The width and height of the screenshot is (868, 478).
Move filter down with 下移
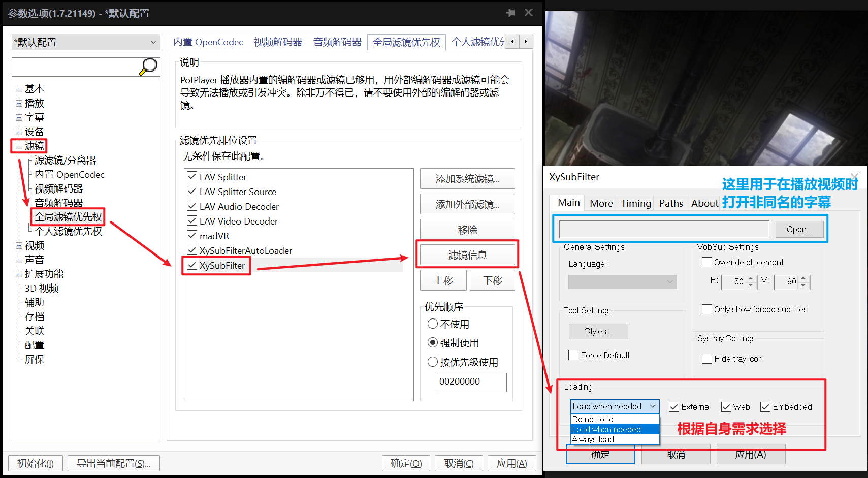pyautogui.click(x=492, y=280)
